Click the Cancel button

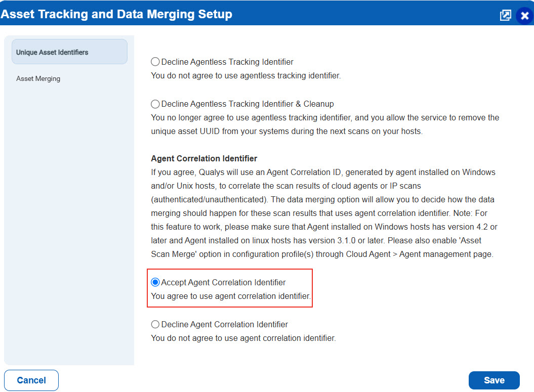pos(31,380)
